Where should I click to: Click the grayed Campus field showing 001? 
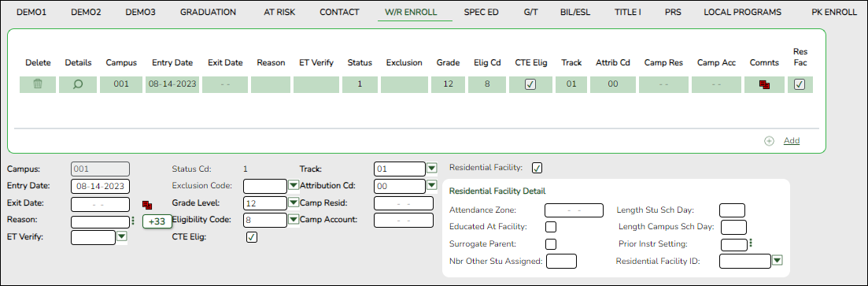100,169
